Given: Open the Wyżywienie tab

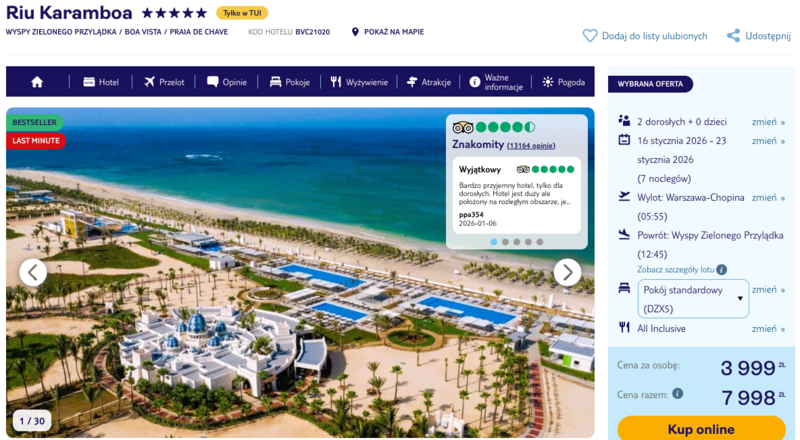Looking at the screenshot, I should click(359, 82).
